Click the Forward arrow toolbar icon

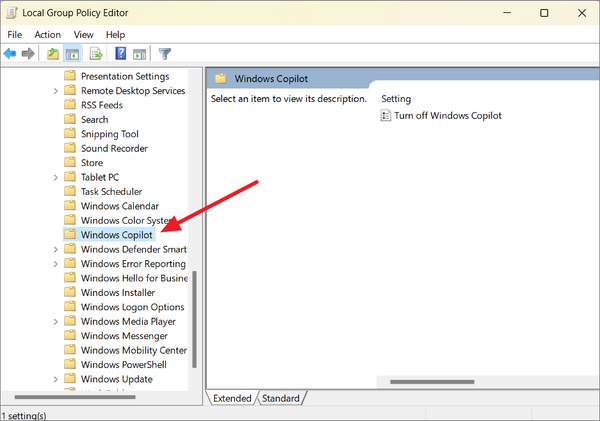28,54
